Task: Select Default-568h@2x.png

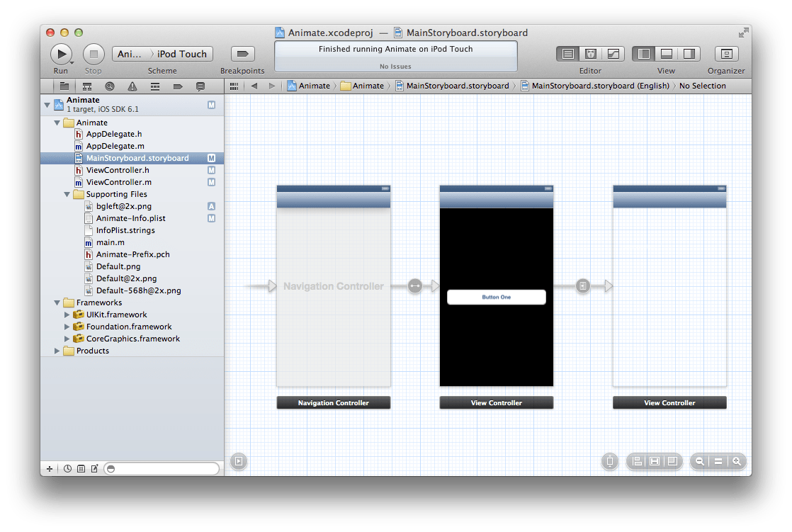Action: coord(132,290)
